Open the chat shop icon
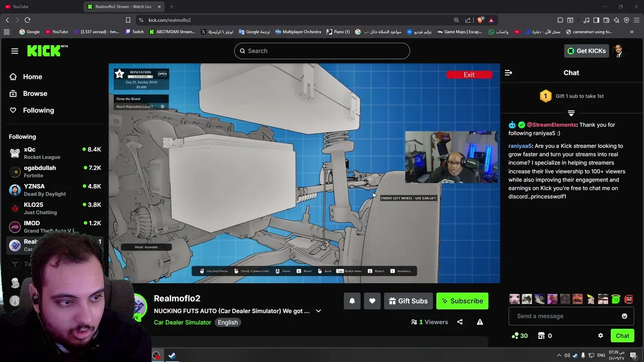The image size is (644, 362). (x=541, y=336)
